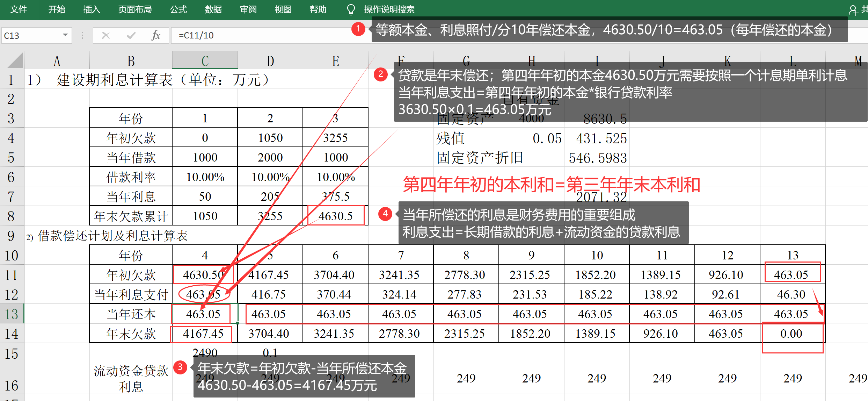The image size is (868, 401).
Task: Click the cancel X icon in formula bar
Action: click(106, 35)
